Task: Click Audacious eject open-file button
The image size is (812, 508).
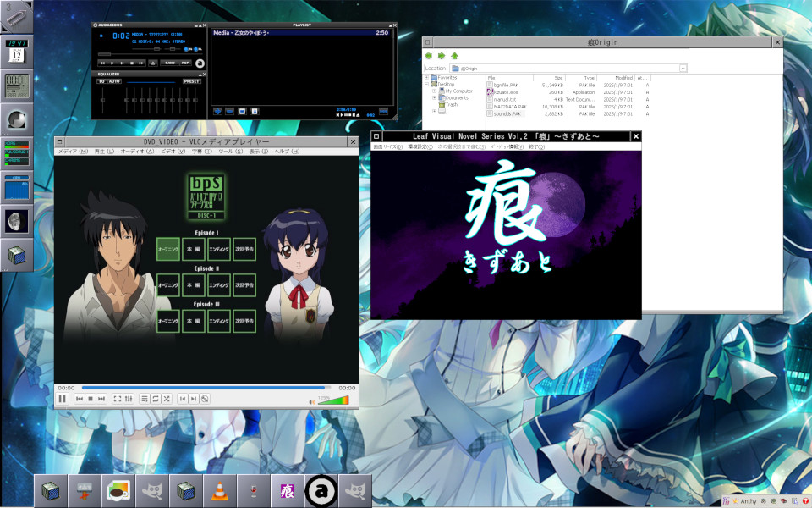Action: point(151,63)
